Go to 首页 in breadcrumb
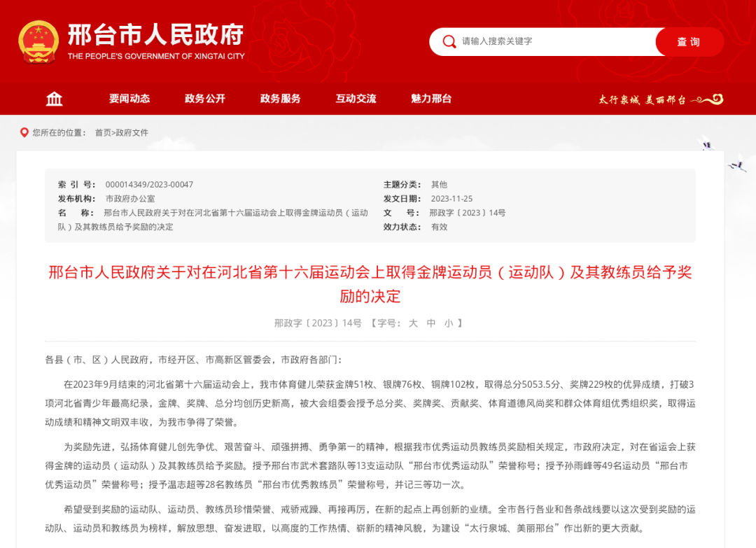This screenshot has height=548, width=756. click(103, 132)
